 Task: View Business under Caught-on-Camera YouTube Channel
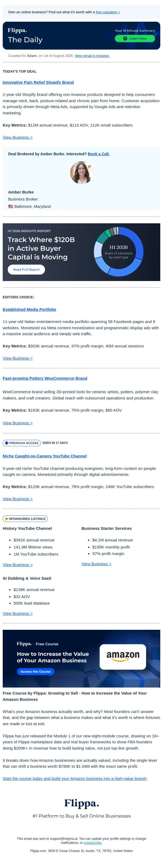tap(18, 499)
